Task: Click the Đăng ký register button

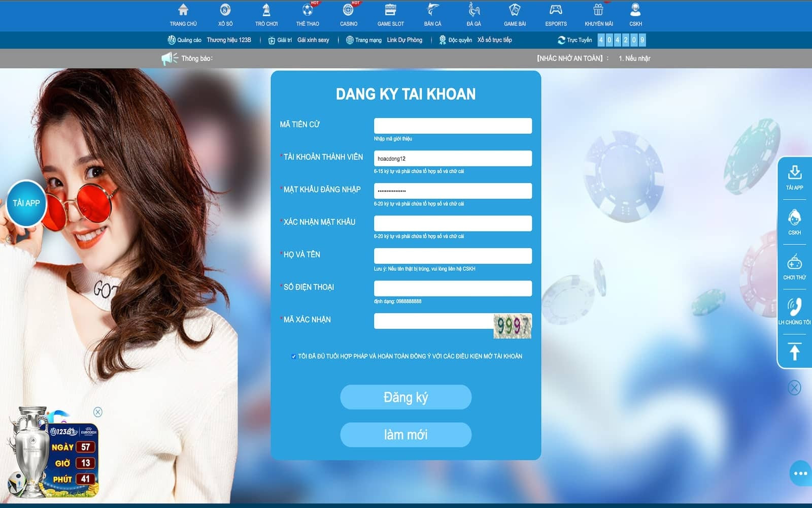Action: pos(405,397)
